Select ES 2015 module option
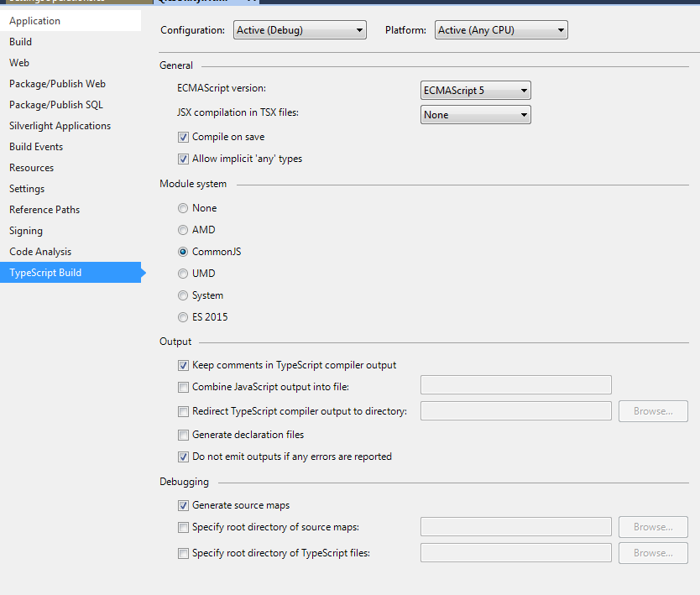700x595 pixels. pos(183,317)
